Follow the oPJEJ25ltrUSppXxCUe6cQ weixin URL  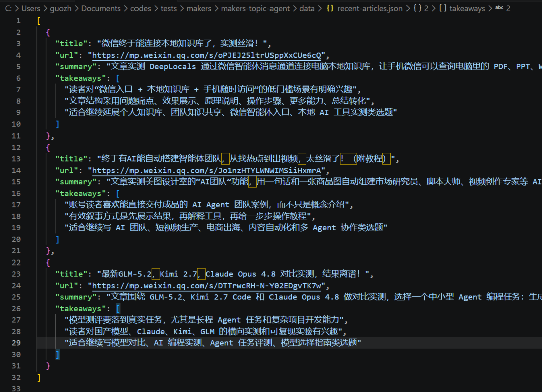coord(206,55)
